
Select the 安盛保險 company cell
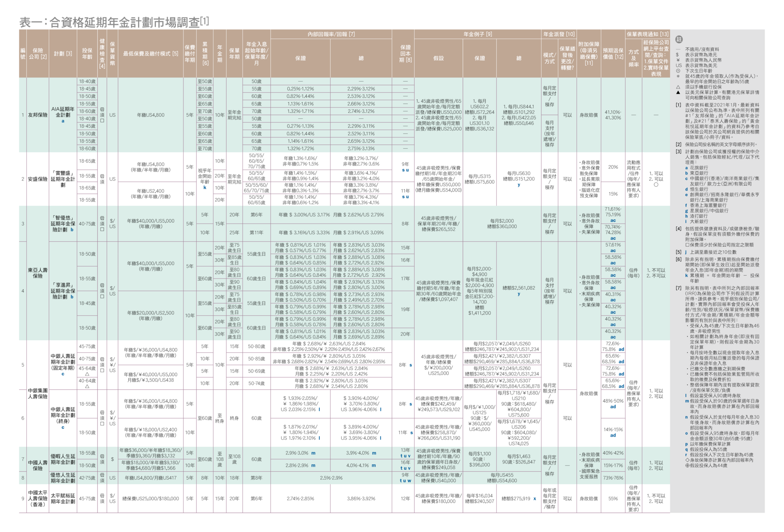(x=38, y=179)
